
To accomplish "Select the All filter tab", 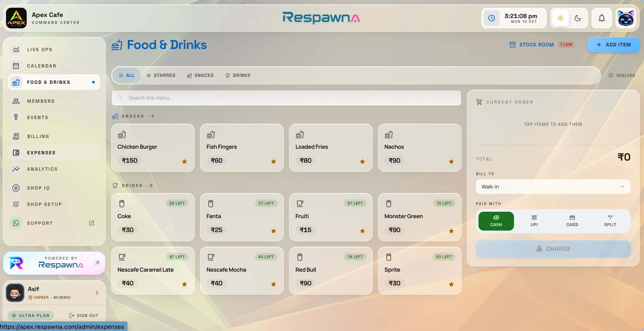I will [x=127, y=75].
